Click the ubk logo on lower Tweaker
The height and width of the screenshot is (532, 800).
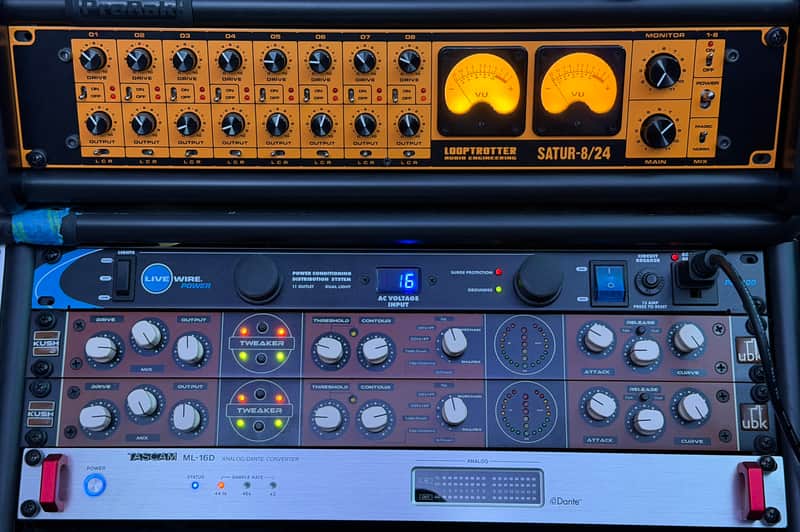pos(754,416)
